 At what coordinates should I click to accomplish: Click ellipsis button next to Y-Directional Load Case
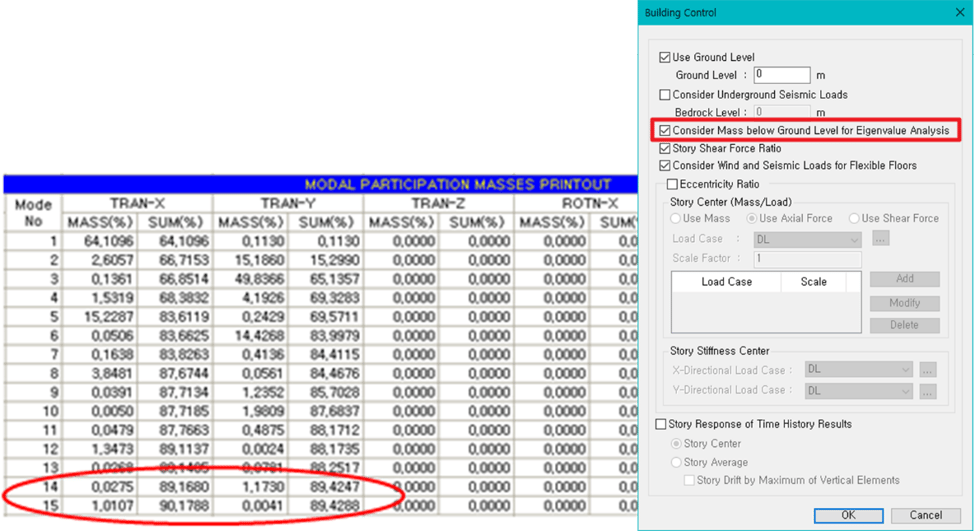coord(928,392)
